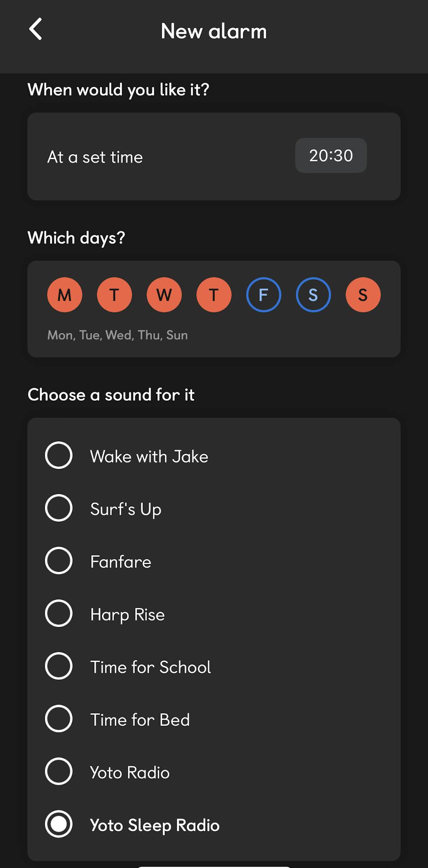The width and height of the screenshot is (428, 868).
Task: Click the New alarm title
Action: [x=214, y=31]
